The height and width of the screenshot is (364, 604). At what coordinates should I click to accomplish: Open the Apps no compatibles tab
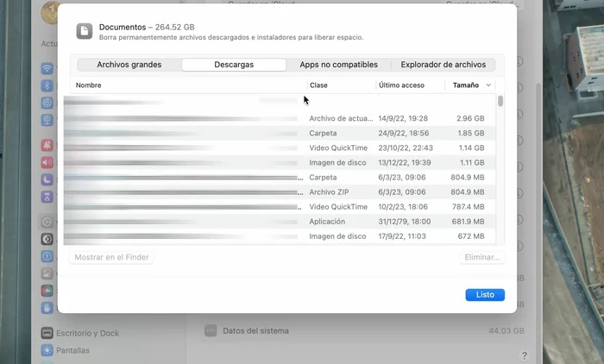[338, 65]
